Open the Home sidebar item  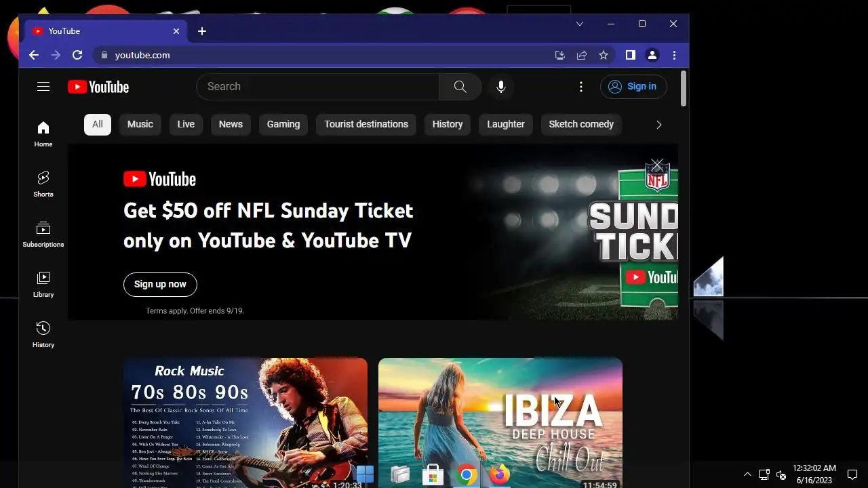(x=43, y=134)
